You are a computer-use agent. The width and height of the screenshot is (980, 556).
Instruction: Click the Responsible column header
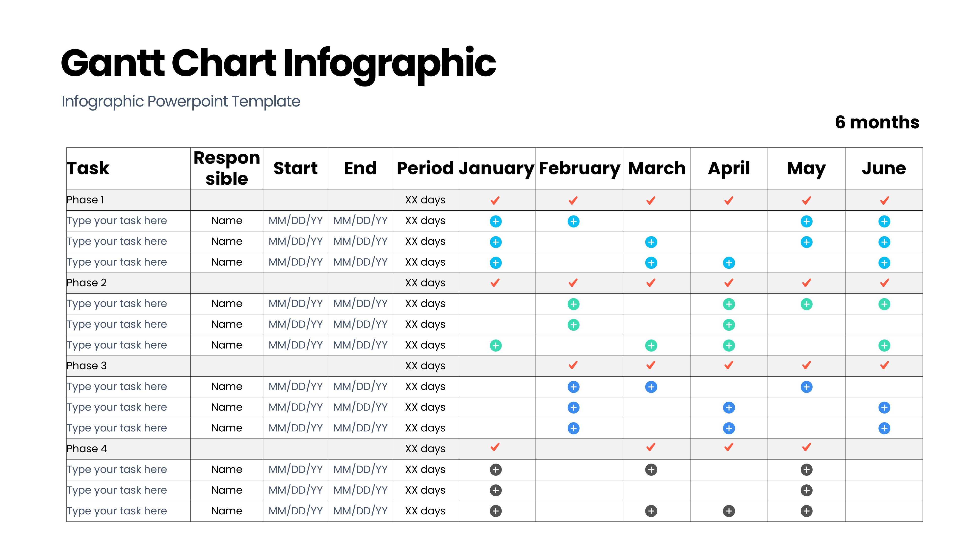click(x=227, y=168)
